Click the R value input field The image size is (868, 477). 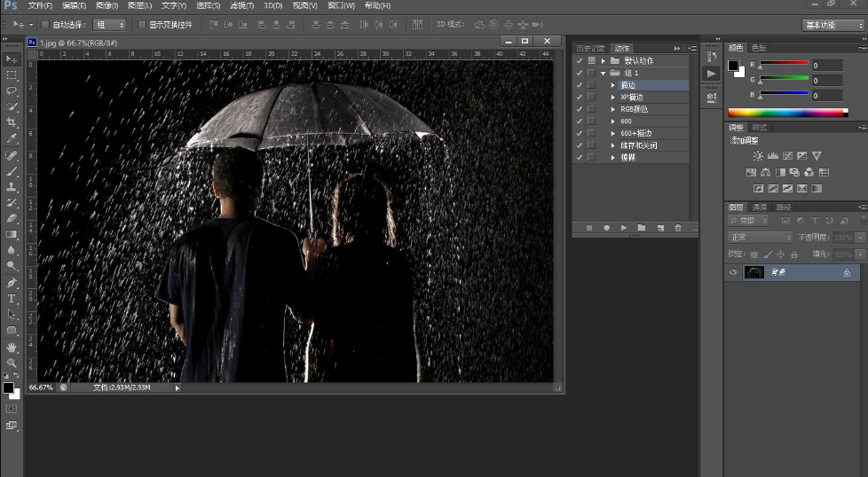(825, 66)
